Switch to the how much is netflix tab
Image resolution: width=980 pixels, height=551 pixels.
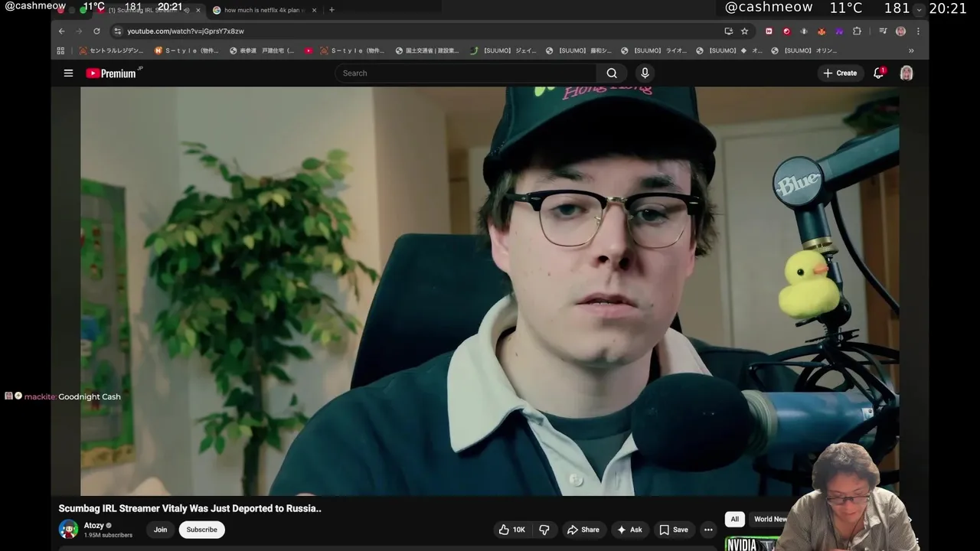click(x=264, y=10)
